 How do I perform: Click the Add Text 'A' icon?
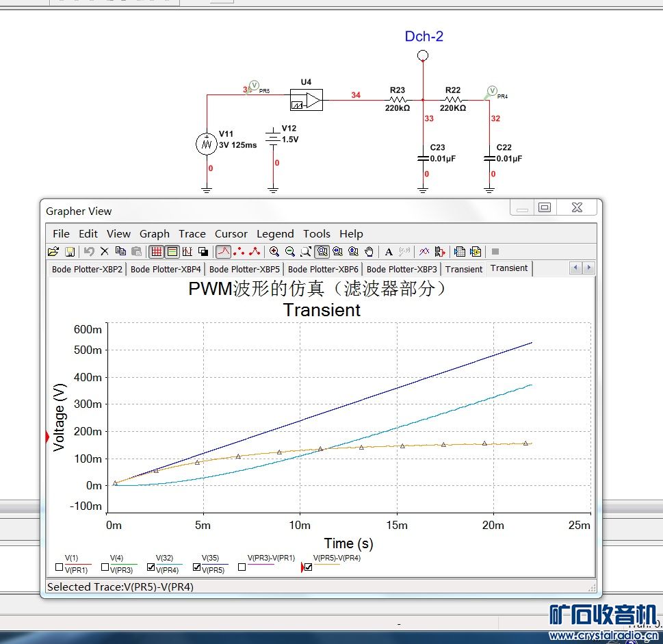pyautogui.click(x=389, y=252)
